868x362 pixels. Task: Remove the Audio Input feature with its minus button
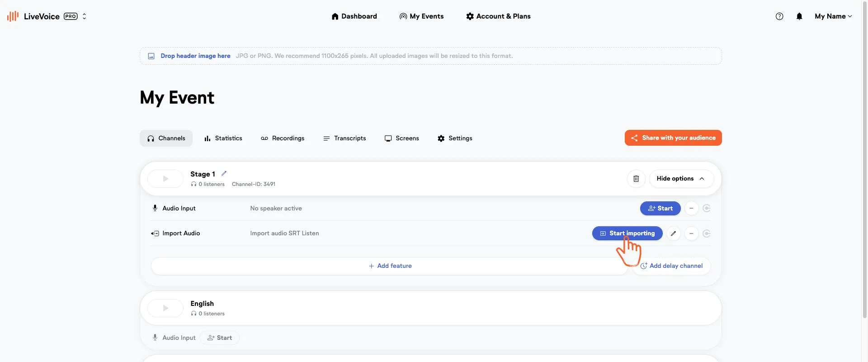point(691,209)
